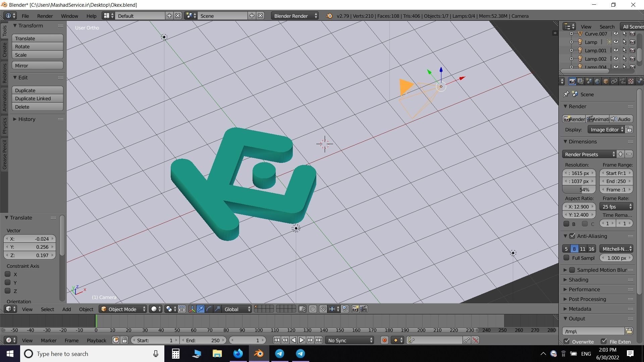Open the Render Presets dropdown
This screenshot has width=644, height=362.
[x=589, y=154]
